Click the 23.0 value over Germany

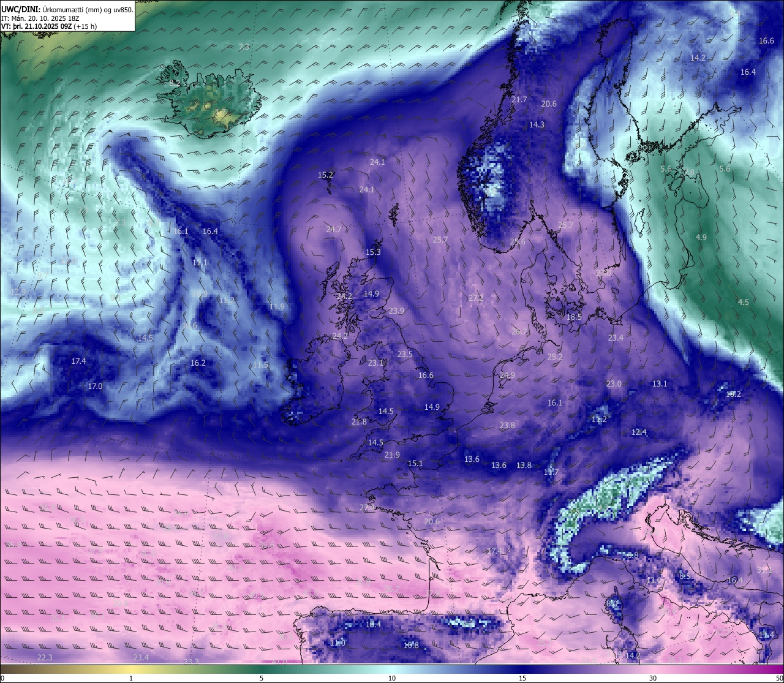(x=614, y=383)
